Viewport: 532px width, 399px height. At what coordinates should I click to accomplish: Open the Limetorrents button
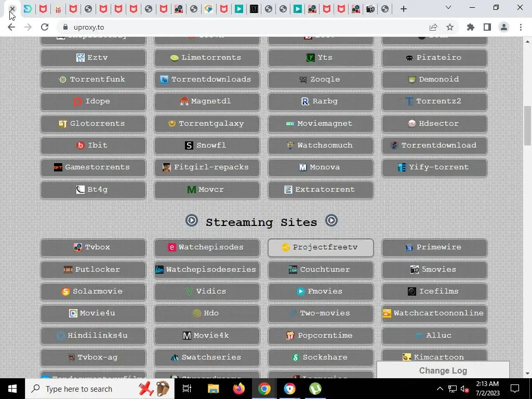pos(207,57)
